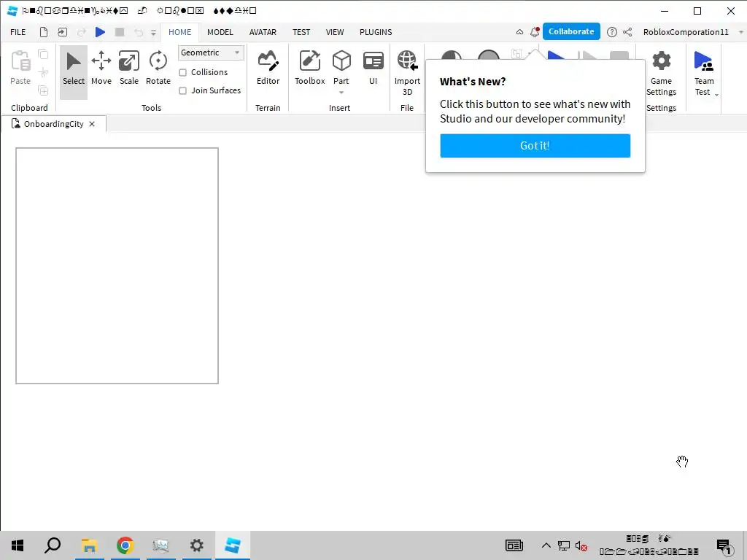Click the Duplicate icon in Clipboard group

[43, 90]
